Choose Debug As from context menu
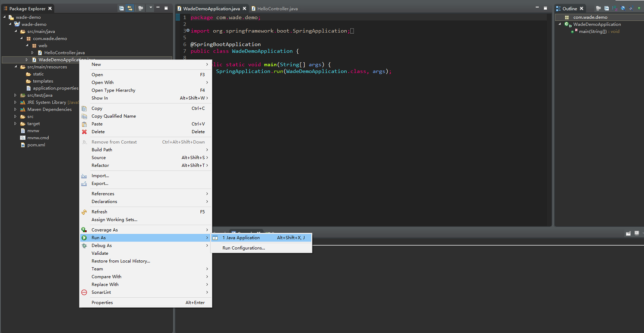644x333 pixels. tap(145, 246)
